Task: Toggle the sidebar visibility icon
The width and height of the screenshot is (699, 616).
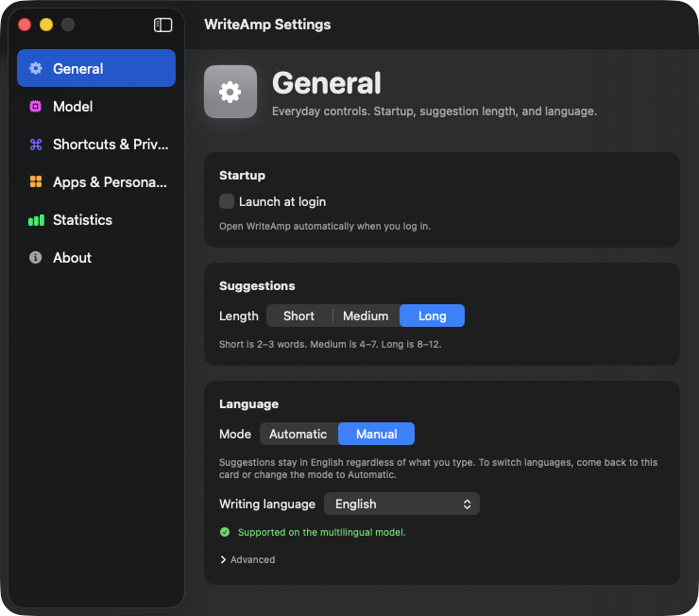Action: point(162,25)
